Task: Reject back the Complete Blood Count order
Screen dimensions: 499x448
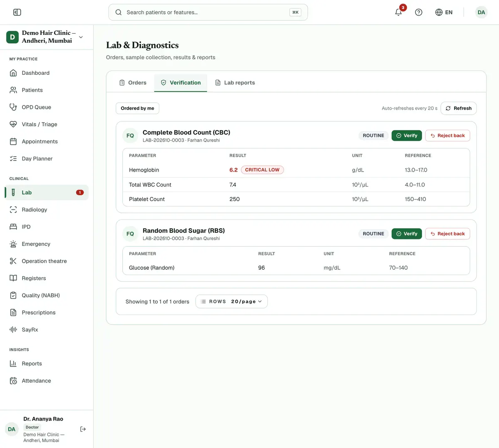Action: click(447, 135)
